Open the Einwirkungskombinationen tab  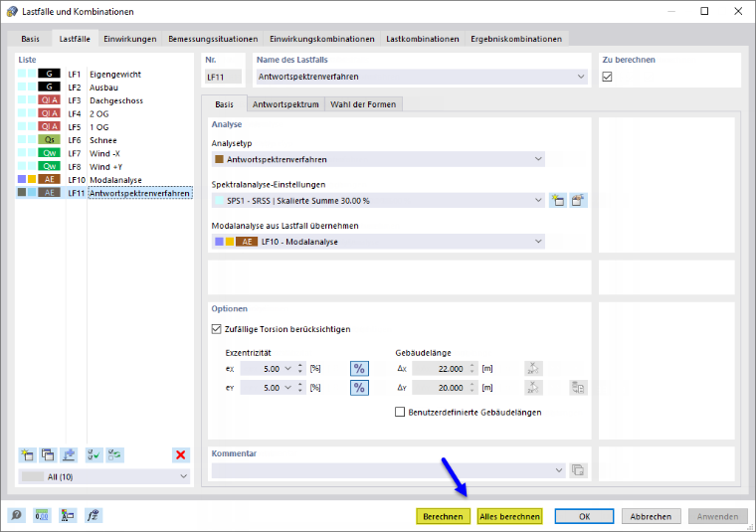pos(321,39)
